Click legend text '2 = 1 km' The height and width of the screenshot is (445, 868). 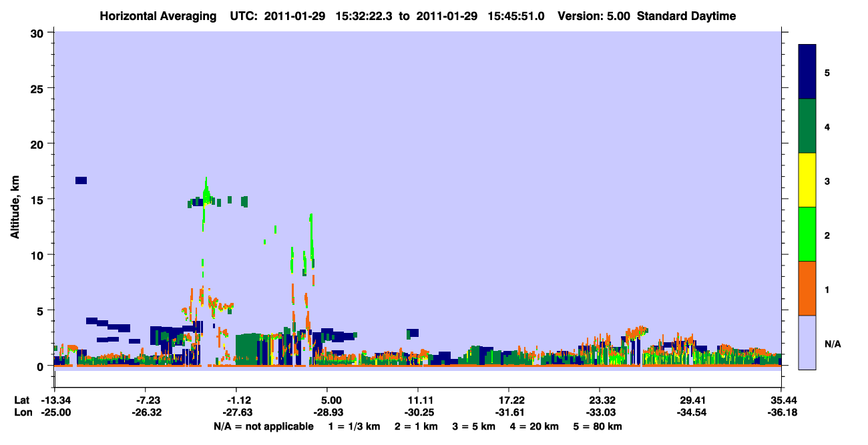click(417, 426)
